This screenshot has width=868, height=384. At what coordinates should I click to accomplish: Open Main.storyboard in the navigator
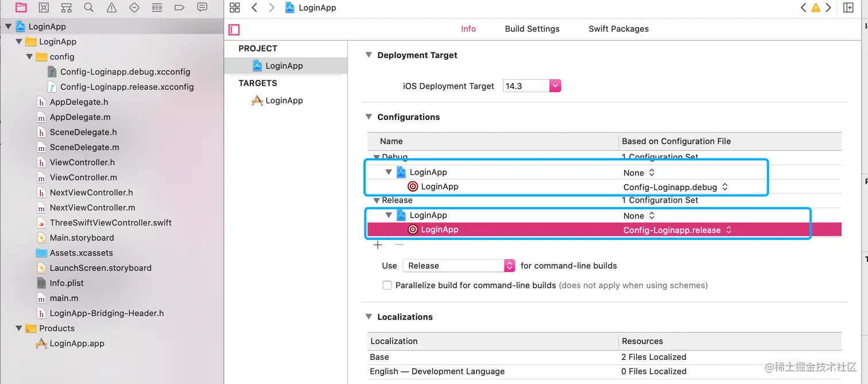82,238
